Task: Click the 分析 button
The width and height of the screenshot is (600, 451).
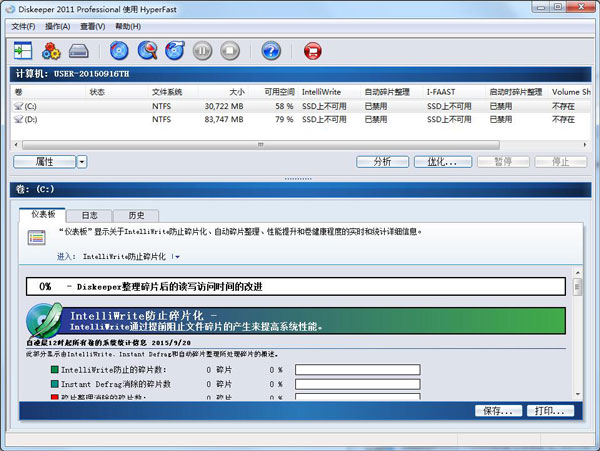Action: (382, 162)
